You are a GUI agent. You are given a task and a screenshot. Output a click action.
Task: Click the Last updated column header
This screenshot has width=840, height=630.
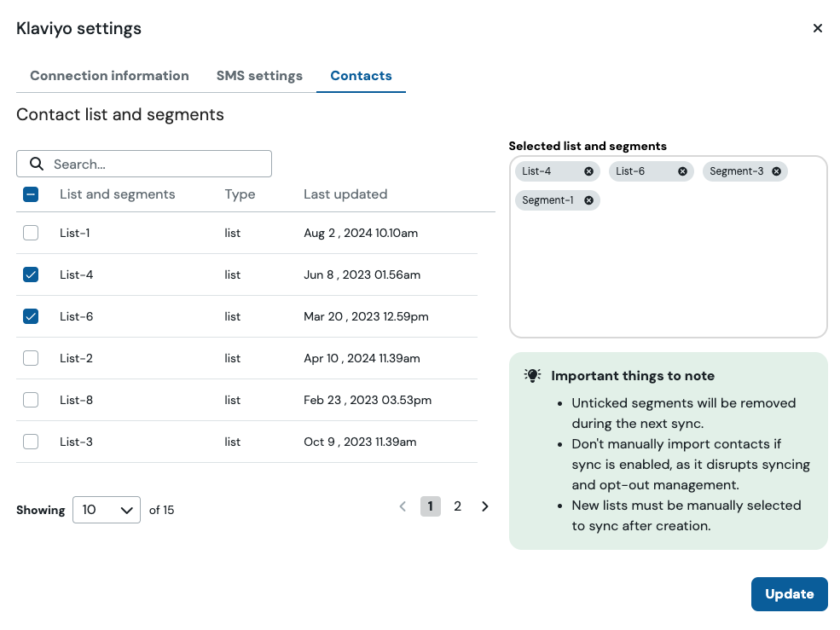pyautogui.click(x=345, y=194)
